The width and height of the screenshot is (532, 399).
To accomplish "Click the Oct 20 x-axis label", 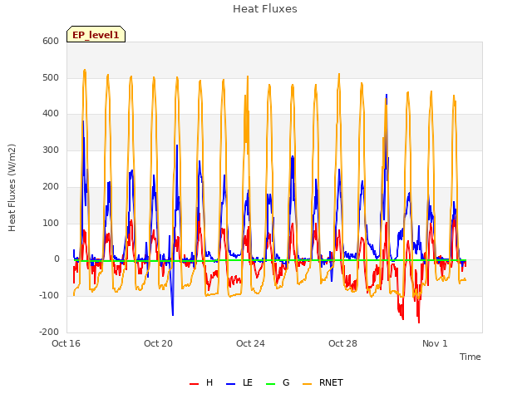I will coord(158,343).
